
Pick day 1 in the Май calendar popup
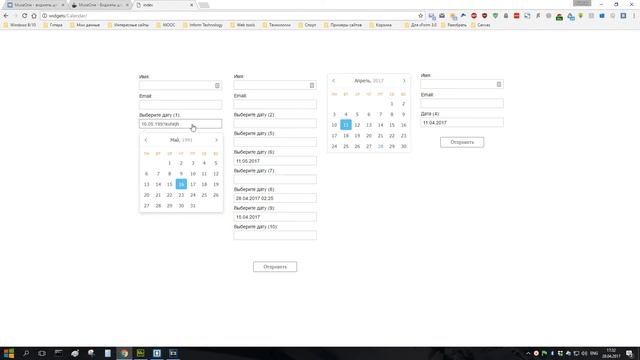[169, 163]
